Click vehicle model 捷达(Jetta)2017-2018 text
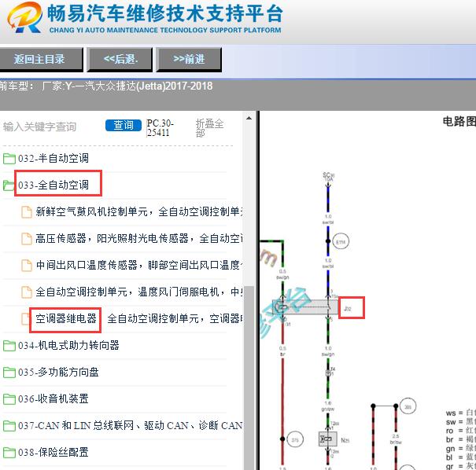Screen dimensions: 476x470 (x=164, y=86)
